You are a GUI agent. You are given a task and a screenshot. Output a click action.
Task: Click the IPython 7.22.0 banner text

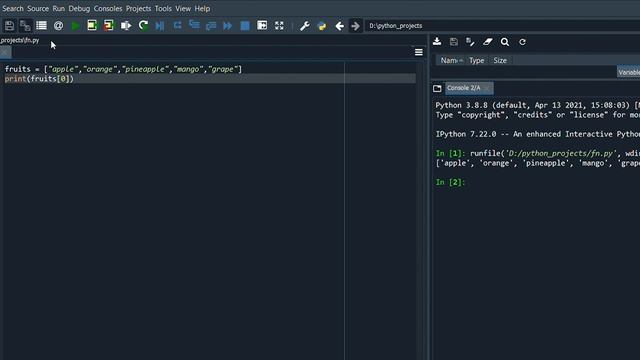[538, 134]
